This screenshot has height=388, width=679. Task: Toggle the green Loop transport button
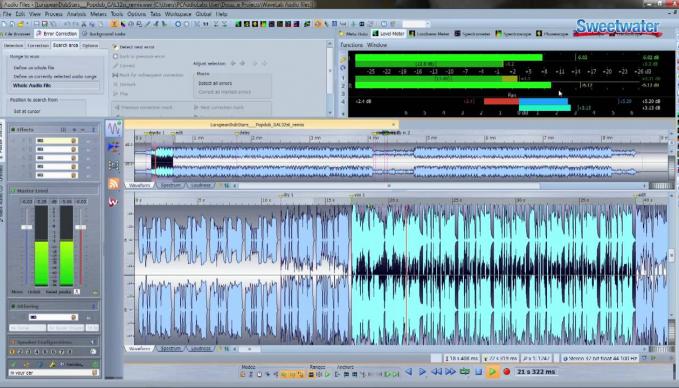coord(465,372)
